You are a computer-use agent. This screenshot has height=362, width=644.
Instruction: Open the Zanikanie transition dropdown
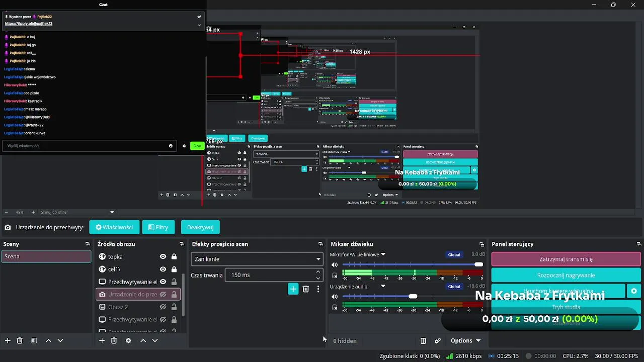257,259
